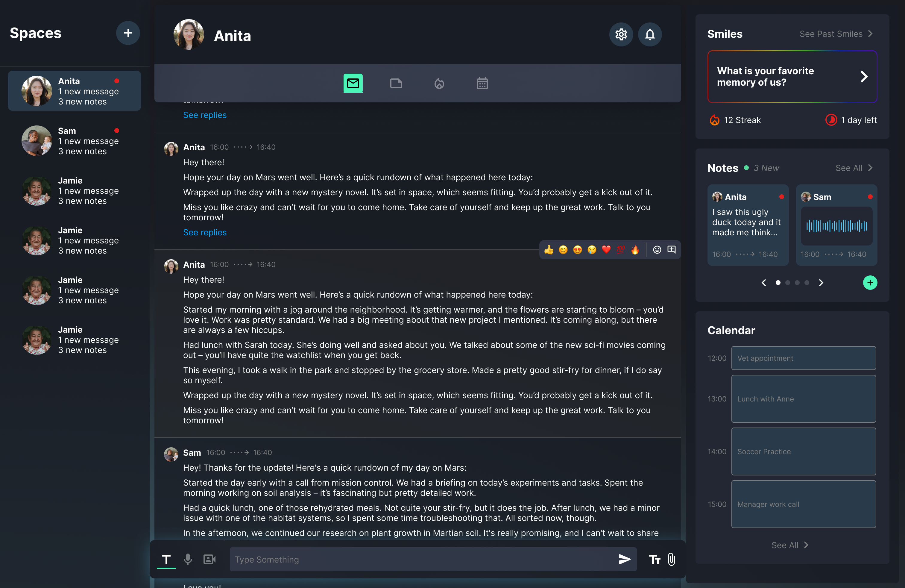Image resolution: width=905 pixels, height=588 pixels.
Task: Add a new space with plus button
Action: [128, 33]
